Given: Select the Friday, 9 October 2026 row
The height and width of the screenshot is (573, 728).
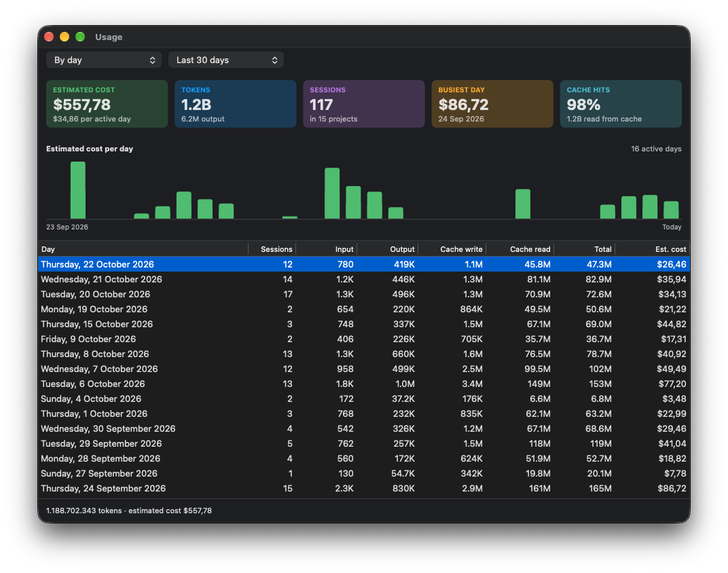Looking at the screenshot, I should click(363, 339).
